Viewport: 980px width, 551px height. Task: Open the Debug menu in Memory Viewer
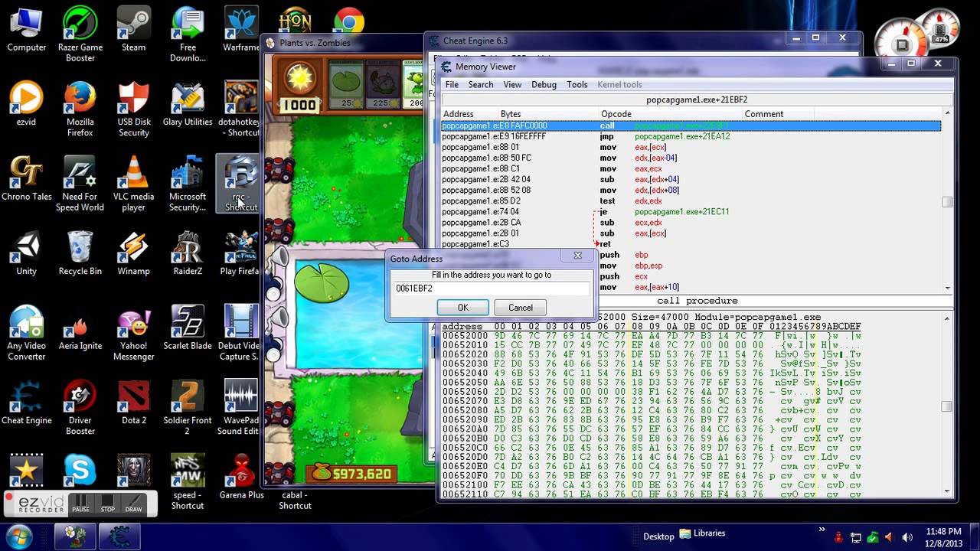point(544,85)
